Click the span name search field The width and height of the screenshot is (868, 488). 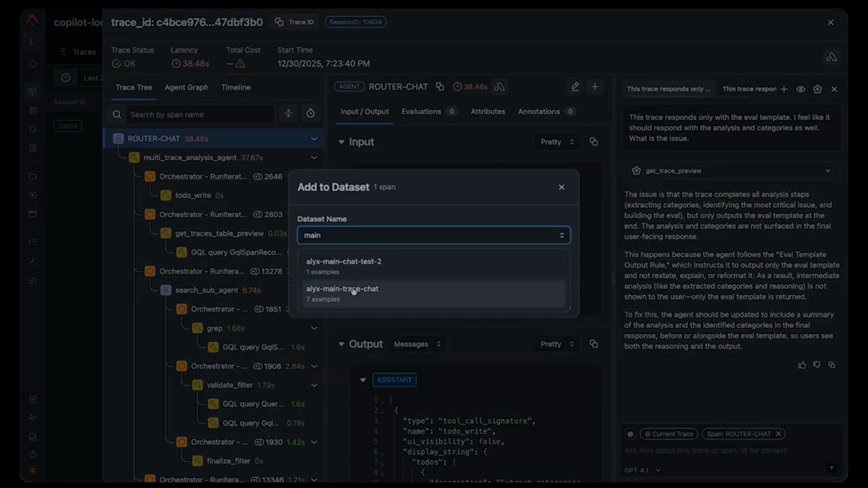[x=200, y=114]
